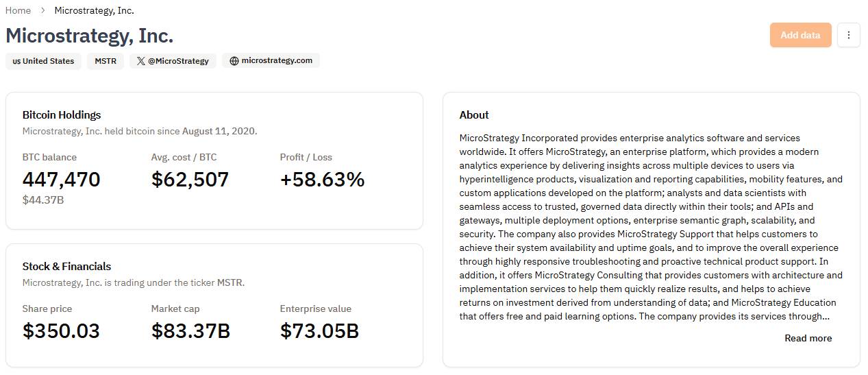868x375 pixels.
Task: Click the $350.03 share price
Action: 61,331
